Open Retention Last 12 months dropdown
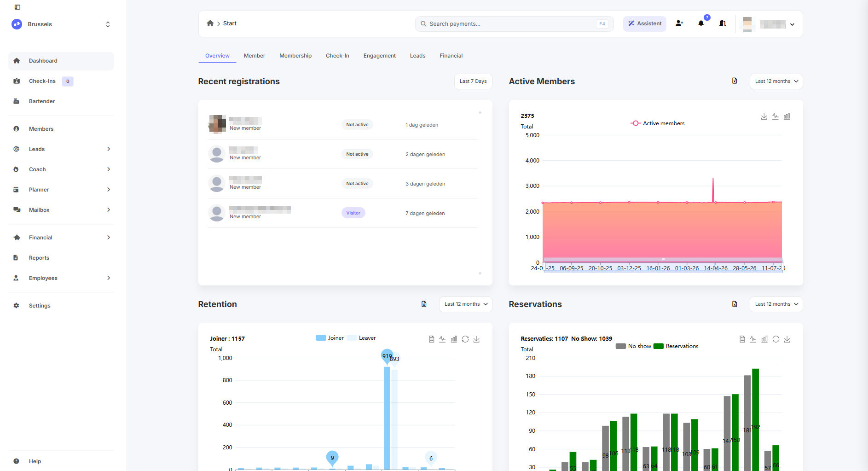The height and width of the screenshot is (471, 868). [x=465, y=304]
